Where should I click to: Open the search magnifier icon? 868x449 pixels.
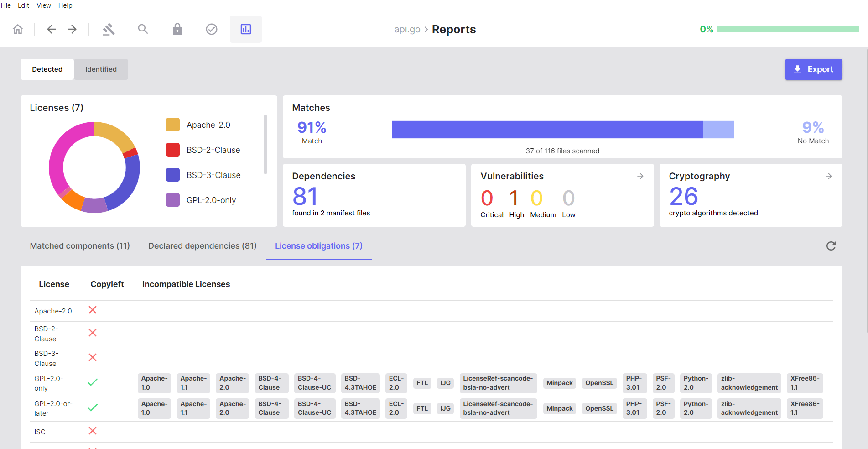143,29
